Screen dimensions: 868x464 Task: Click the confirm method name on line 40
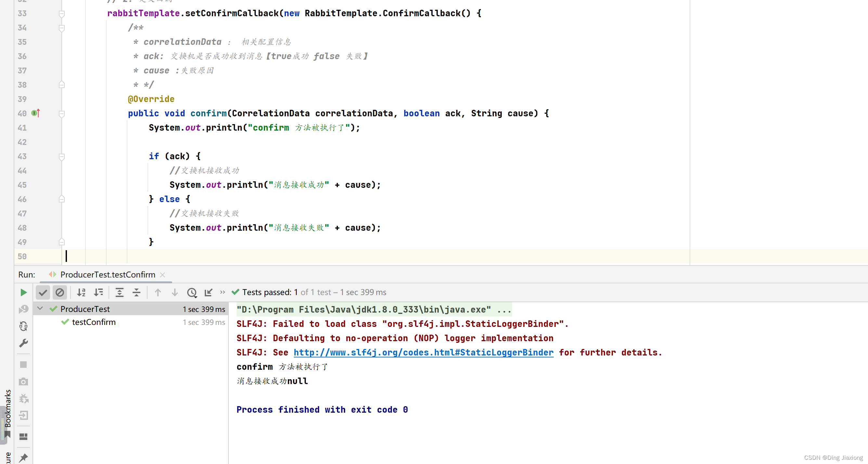click(x=208, y=113)
